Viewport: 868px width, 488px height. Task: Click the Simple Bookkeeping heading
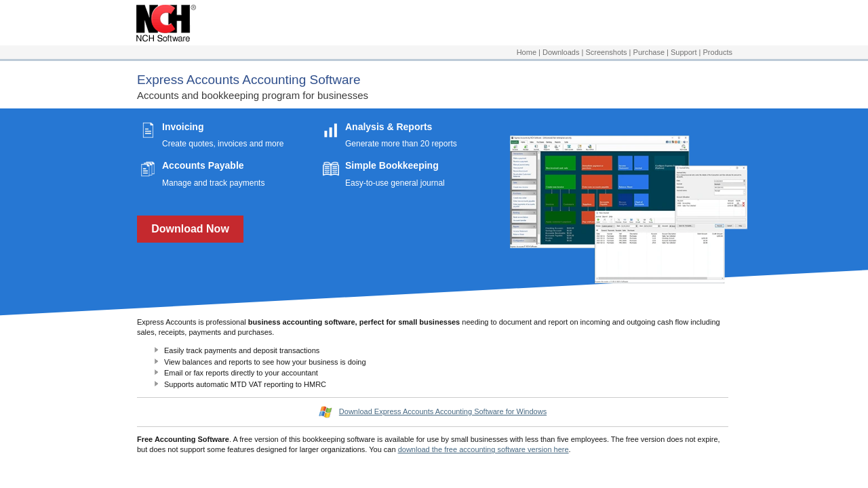point(391,165)
